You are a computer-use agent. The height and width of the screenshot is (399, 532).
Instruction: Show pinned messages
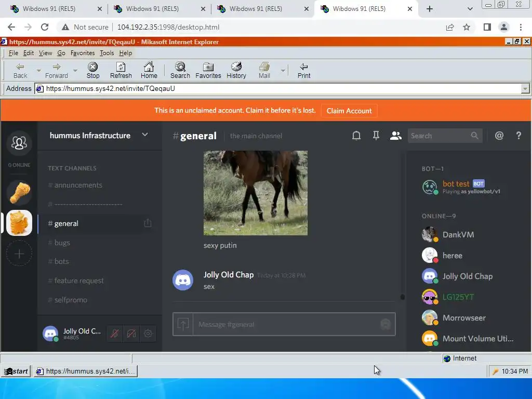(x=376, y=136)
